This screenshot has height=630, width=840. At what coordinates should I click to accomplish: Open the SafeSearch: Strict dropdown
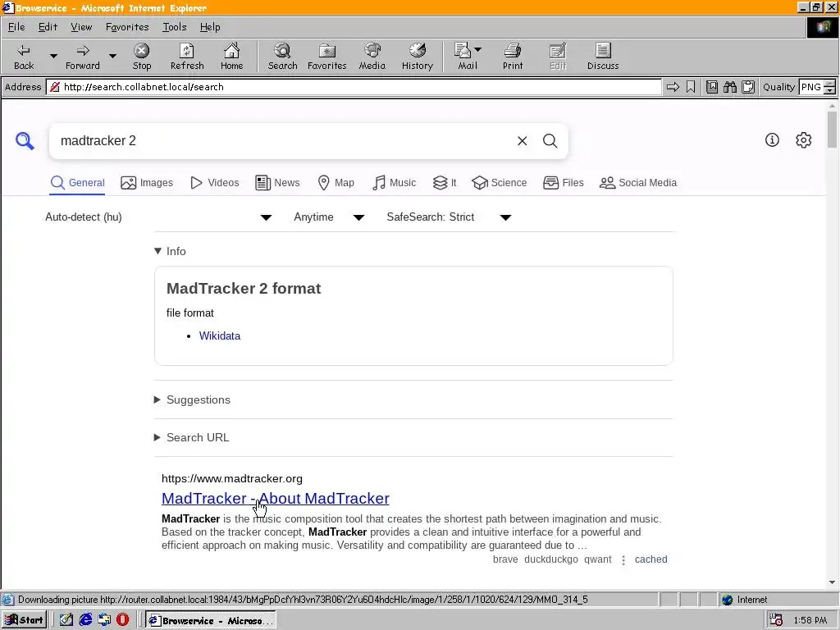click(x=449, y=217)
